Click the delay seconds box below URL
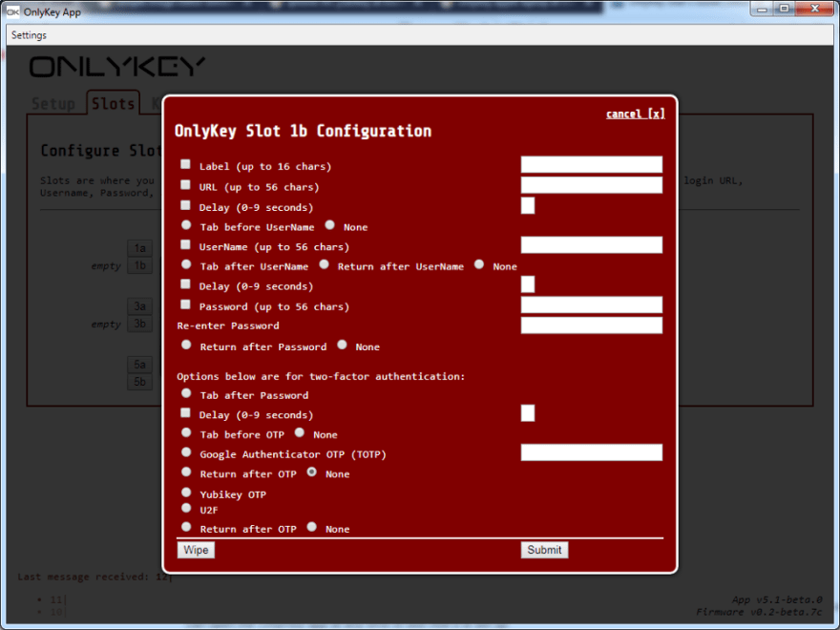The height and width of the screenshot is (630, 840). coord(528,206)
